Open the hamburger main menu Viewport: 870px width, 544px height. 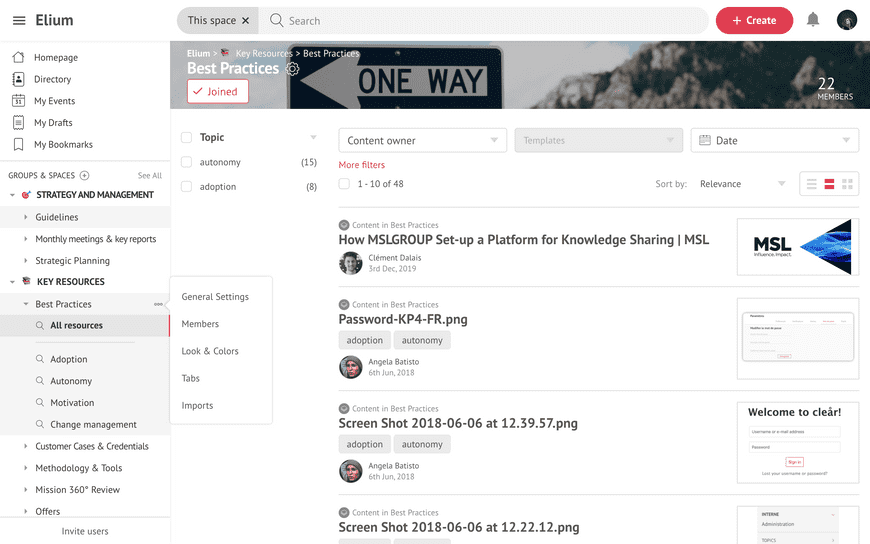tap(19, 21)
